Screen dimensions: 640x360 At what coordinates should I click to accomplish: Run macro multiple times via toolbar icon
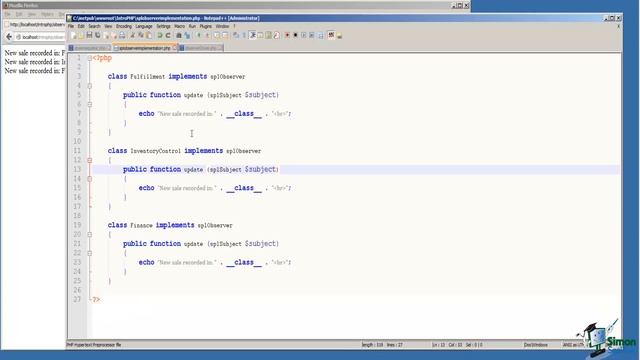[x=312, y=36]
